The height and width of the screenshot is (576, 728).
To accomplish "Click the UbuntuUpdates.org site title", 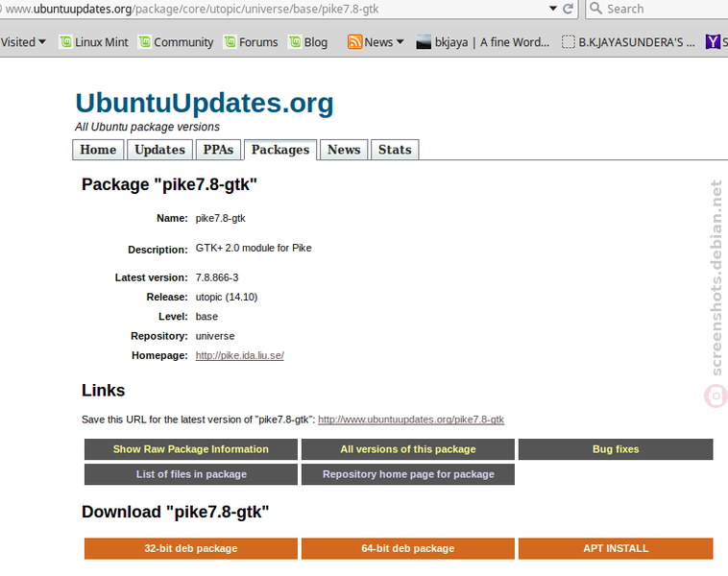I will tap(205, 103).
